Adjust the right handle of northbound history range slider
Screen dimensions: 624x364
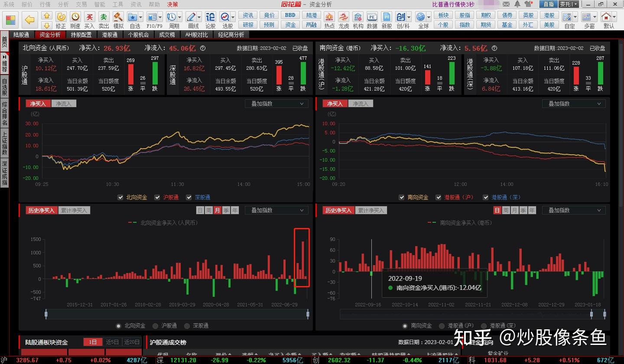[308, 314]
